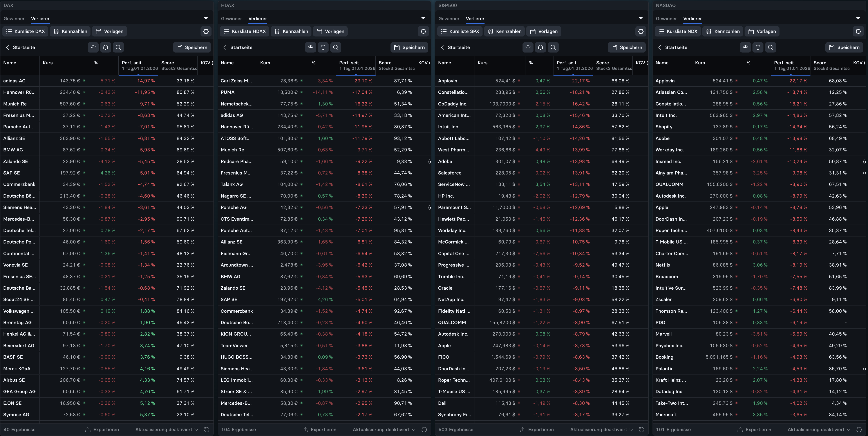Click the bell alert icon in the HDAX panel

[323, 47]
